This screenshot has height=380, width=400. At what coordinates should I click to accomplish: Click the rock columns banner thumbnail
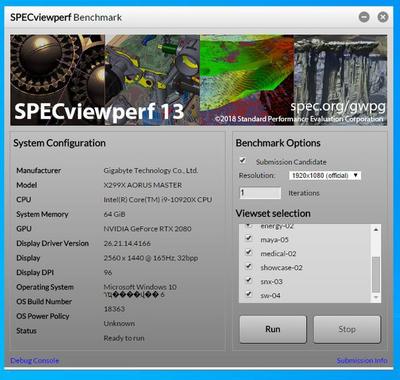pos(341,80)
